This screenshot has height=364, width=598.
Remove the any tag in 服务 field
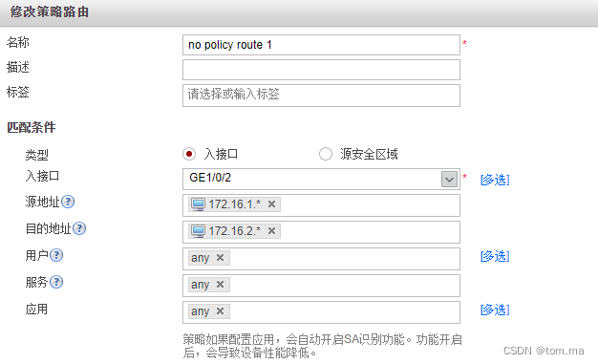(220, 285)
